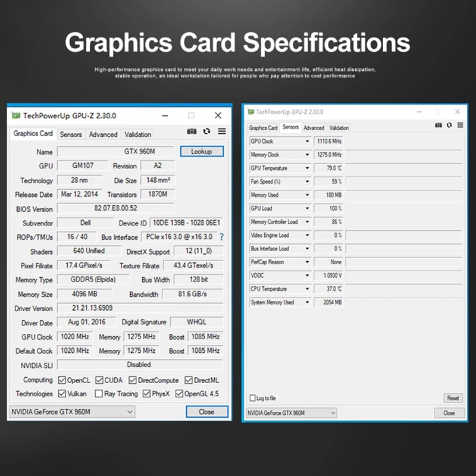Expand the Fan Speed (%) sensor dropdown
Viewport: 476px width, 476px height.
tap(307, 181)
